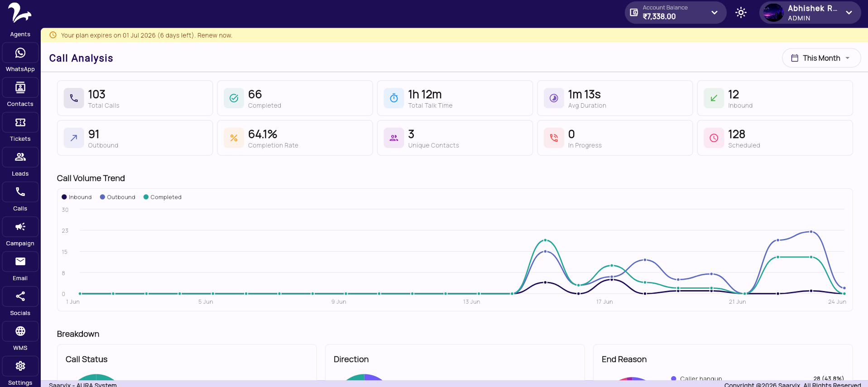Viewport: 868px width, 387px height.
Task: Click the Inbound arrow icon
Action: pyautogui.click(x=714, y=98)
